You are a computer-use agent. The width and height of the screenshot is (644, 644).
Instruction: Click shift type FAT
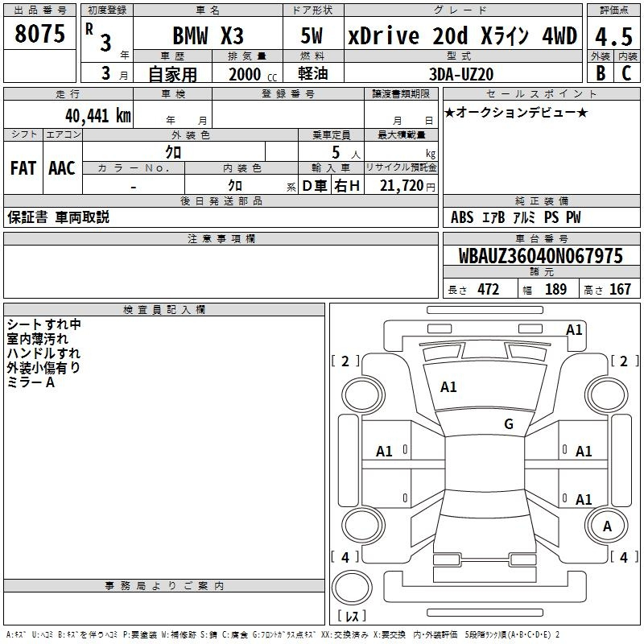click(23, 168)
